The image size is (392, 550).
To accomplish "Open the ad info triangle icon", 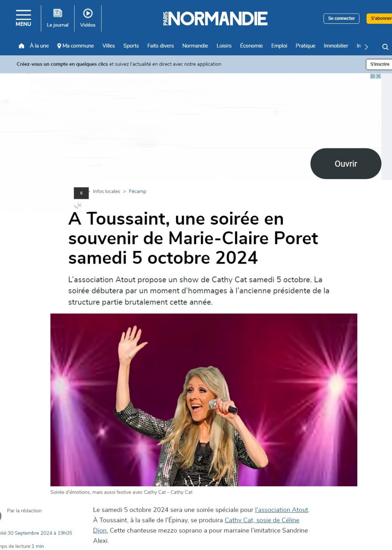I will click(x=373, y=76).
